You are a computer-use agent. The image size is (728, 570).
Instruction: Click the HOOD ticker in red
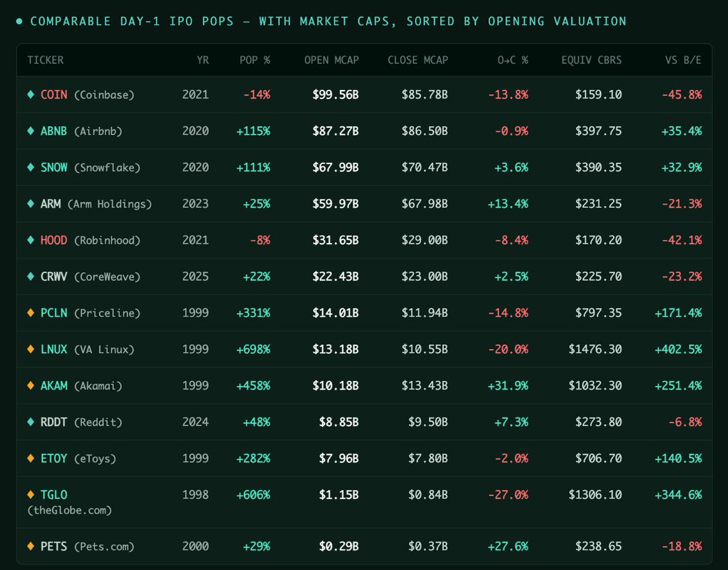[x=54, y=239]
